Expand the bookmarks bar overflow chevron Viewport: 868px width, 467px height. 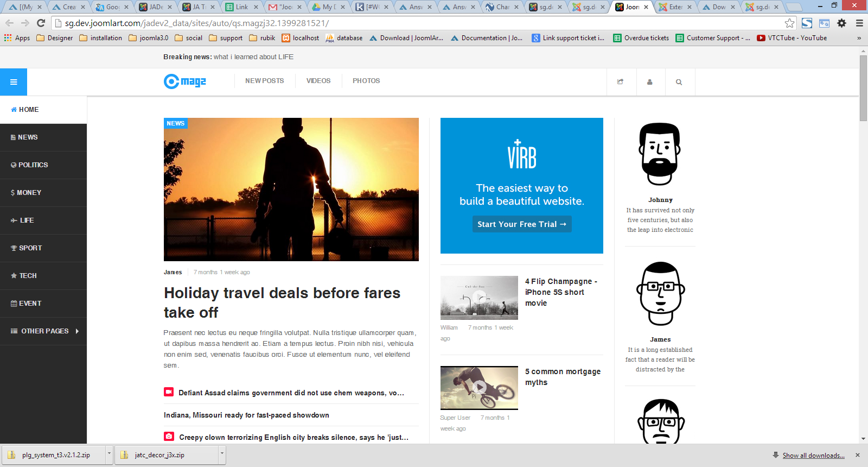859,38
